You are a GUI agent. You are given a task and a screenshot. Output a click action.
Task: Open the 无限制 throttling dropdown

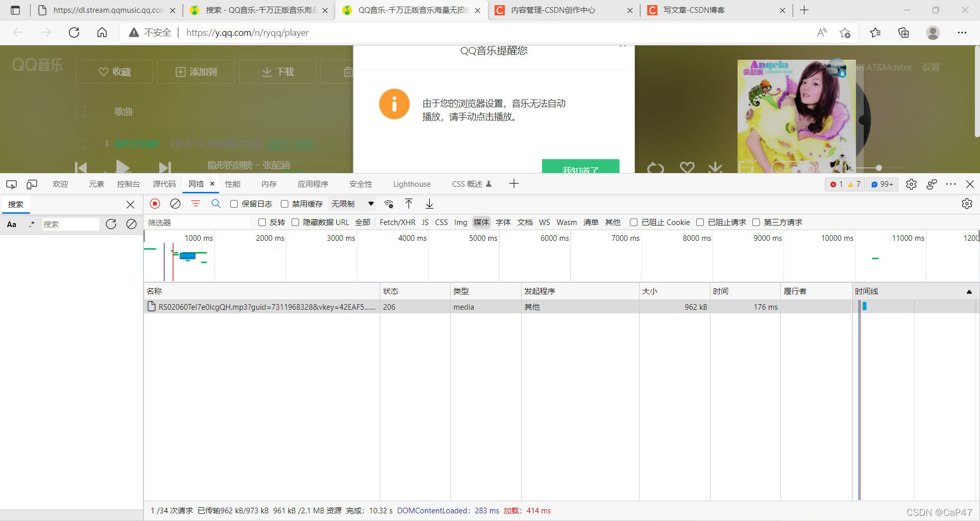(x=352, y=204)
